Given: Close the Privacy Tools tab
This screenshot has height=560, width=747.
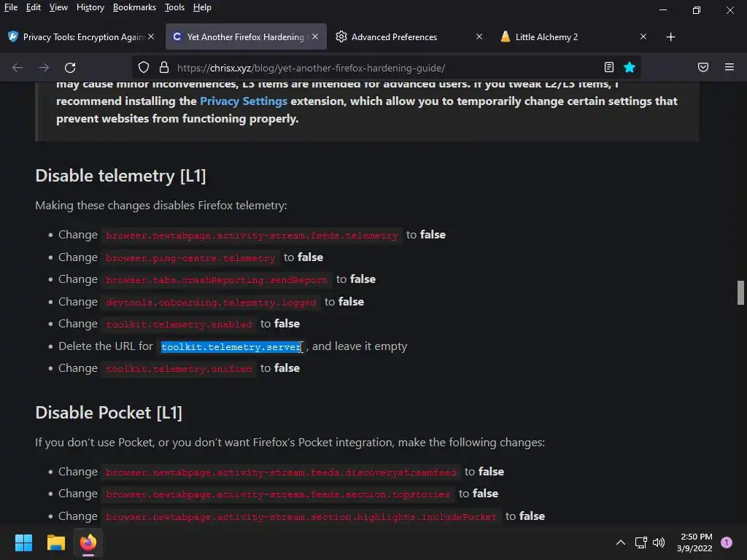Looking at the screenshot, I should coord(151,36).
